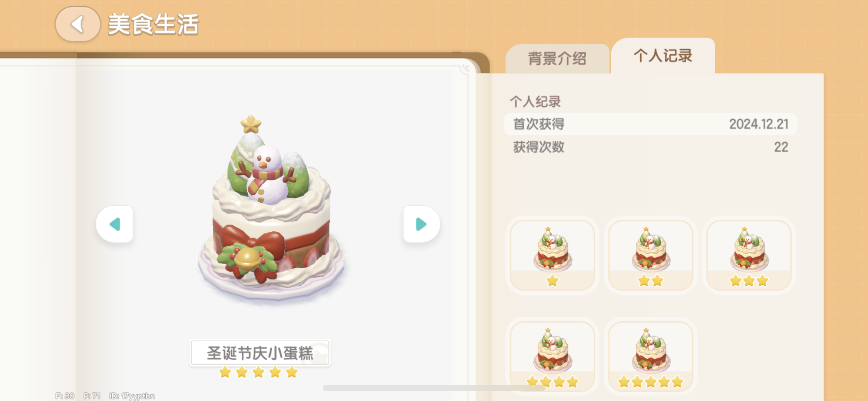Click the 2024.12.21 first-obtained date
The image size is (868, 401).
[759, 124]
